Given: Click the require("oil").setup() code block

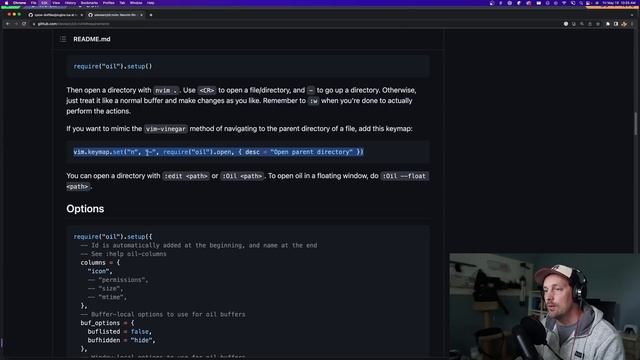Looking at the screenshot, I should point(248,66).
